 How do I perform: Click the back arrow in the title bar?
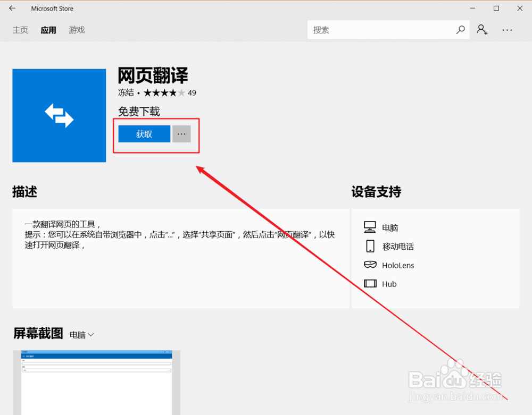coord(12,8)
